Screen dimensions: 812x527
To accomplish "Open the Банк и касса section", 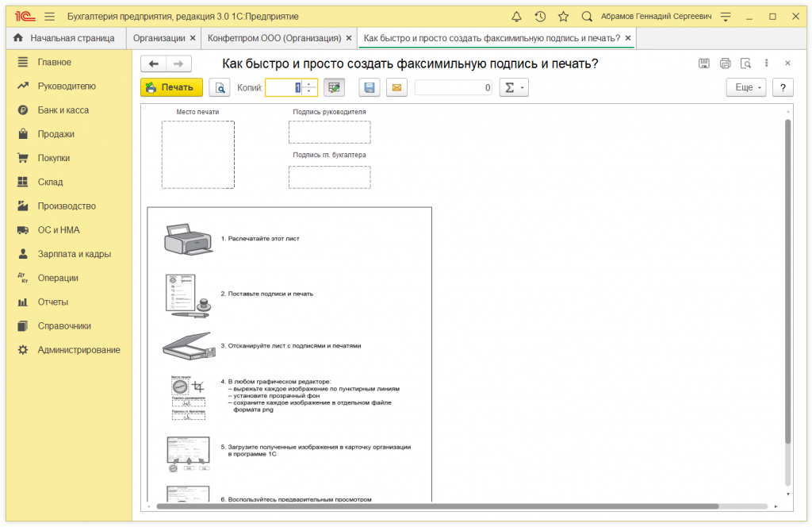I will click(63, 110).
